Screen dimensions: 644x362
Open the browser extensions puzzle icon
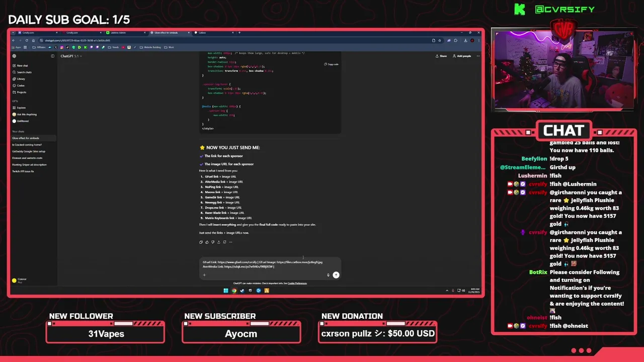(x=455, y=40)
